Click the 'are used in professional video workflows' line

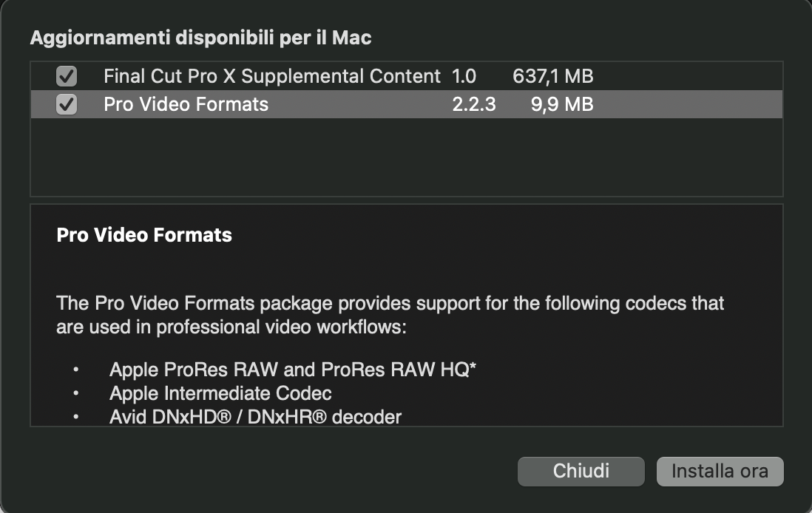click(x=231, y=327)
